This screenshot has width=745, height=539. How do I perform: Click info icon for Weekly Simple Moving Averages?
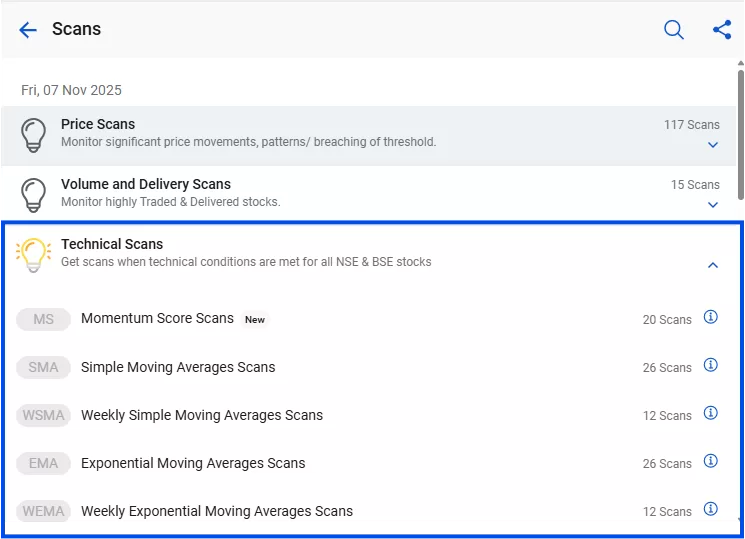[711, 413]
